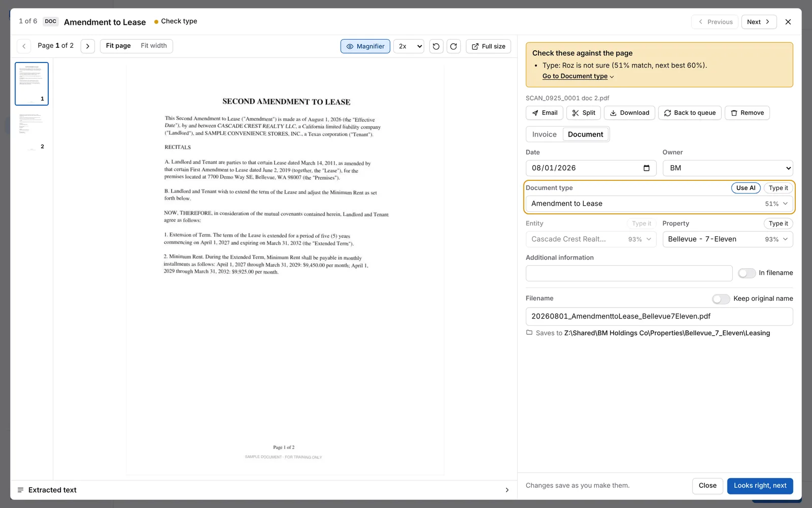Go to Previous document

pyautogui.click(x=715, y=22)
